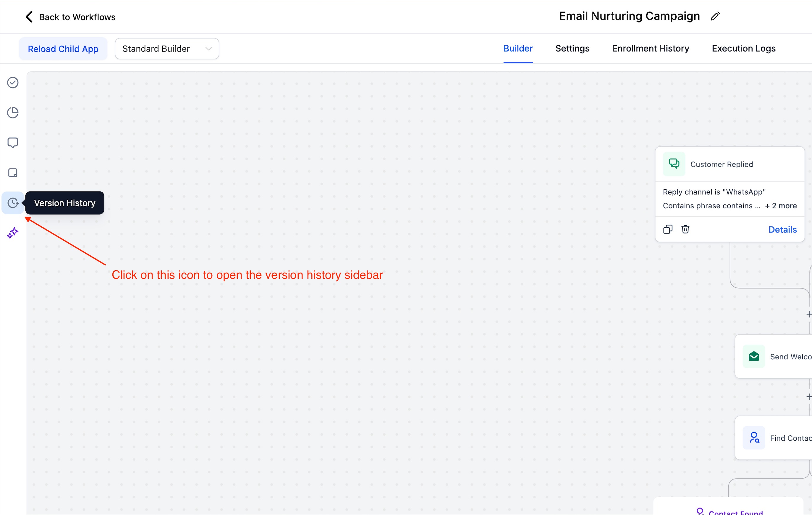
Task: Go Back to Workflows
Action: 70,17
